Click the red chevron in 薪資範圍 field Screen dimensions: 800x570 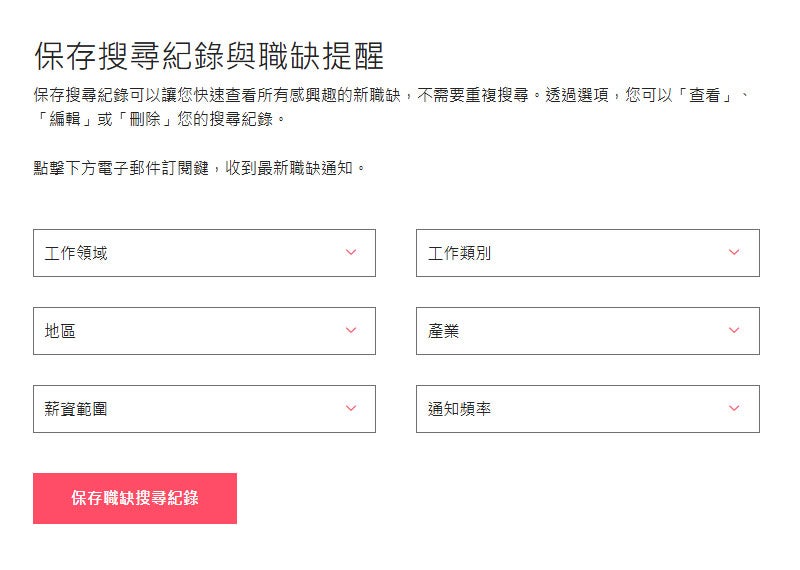coord(351,409)
